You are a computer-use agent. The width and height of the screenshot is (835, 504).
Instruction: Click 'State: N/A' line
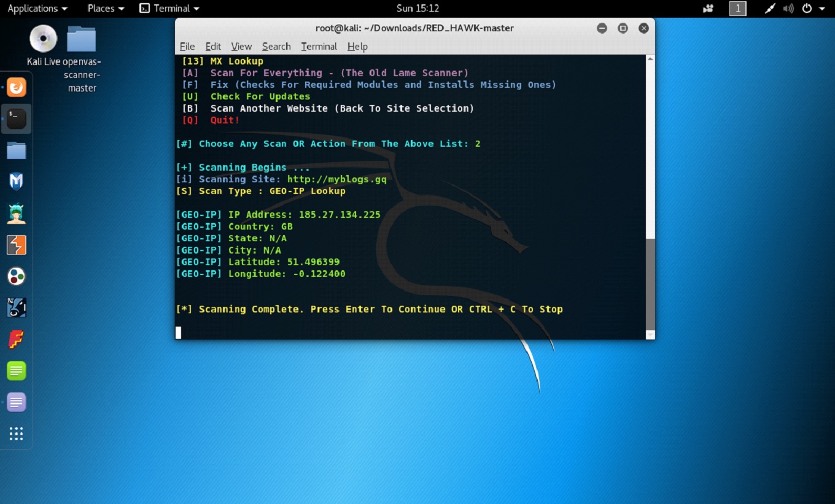tap(231, 238)
